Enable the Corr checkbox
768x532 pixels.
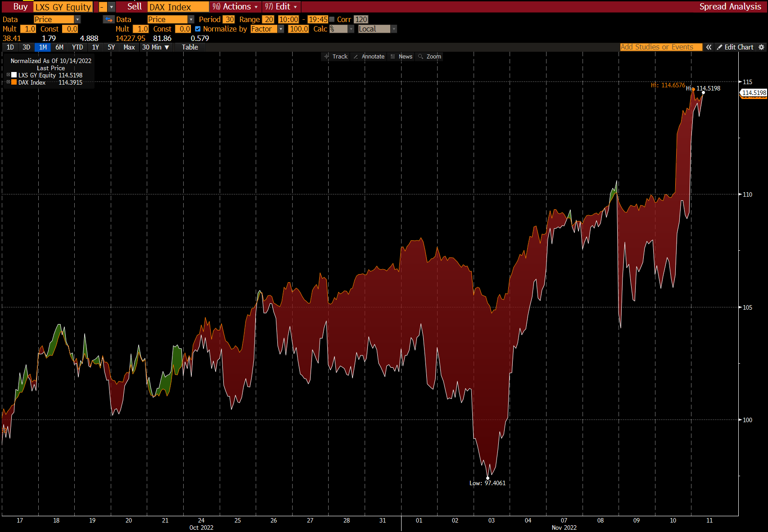(x=332, y=19)
